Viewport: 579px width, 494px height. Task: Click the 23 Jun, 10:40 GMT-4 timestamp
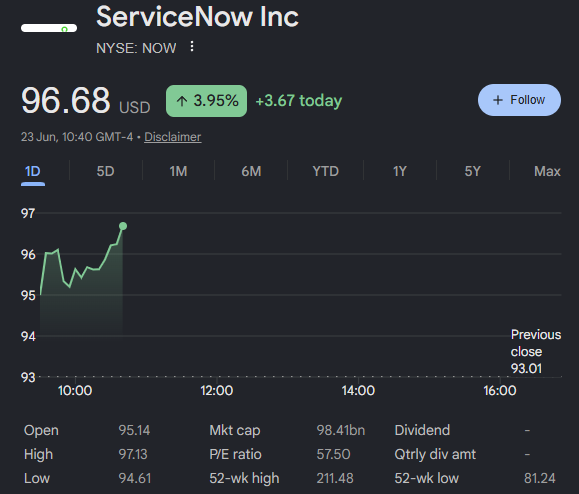pos(77,137)
